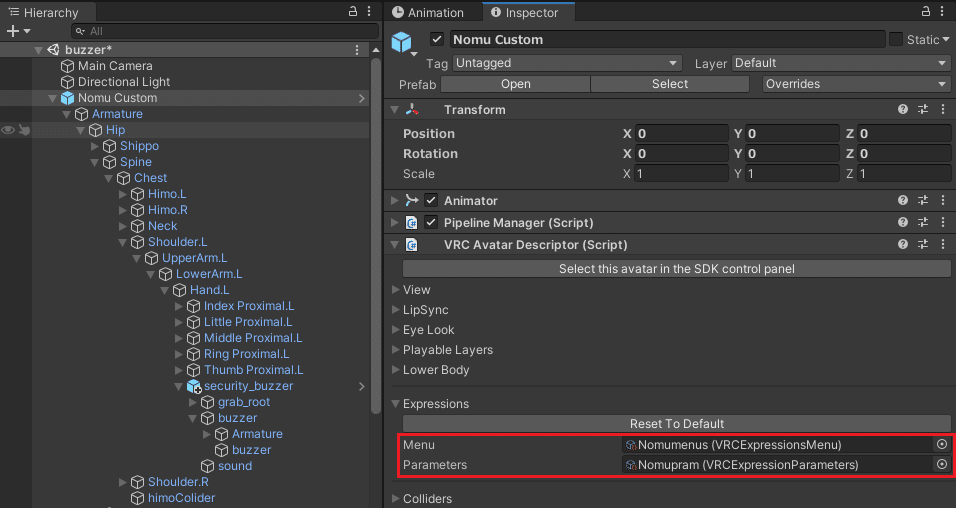Click the prefab Open button
This screenshot has width=956, height=508.
515,84
